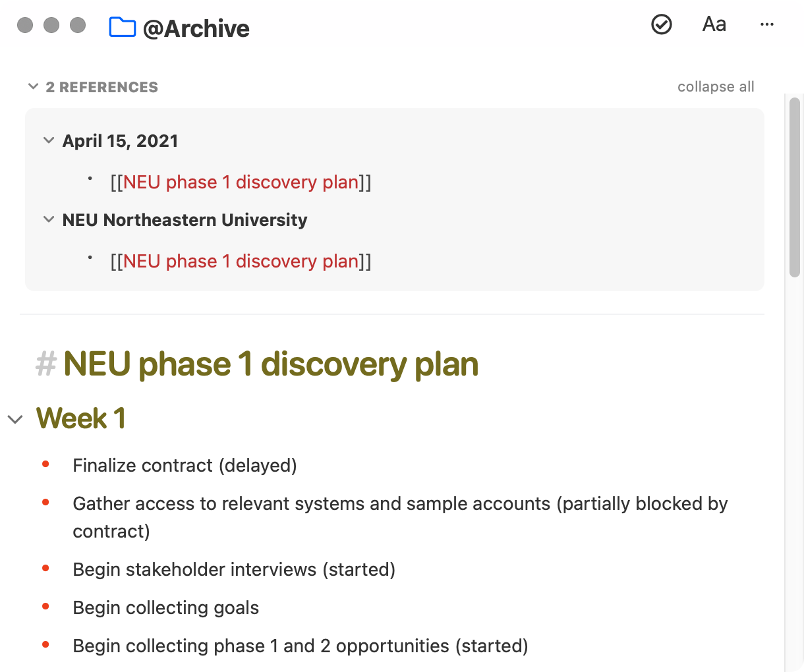
Task: Collapse the NEU Northeastern University reference group
Action: click(48, 219)
